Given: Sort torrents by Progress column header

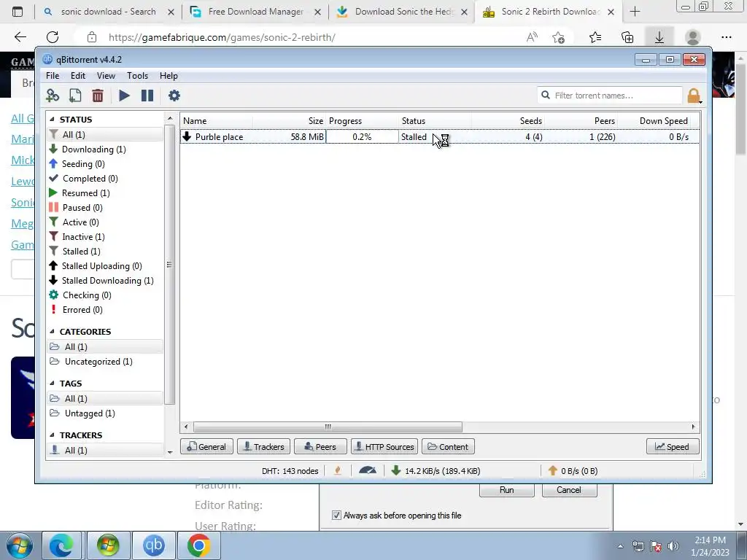Looking at the screenshot, I should pyautogui.click(x=362, y=121).
